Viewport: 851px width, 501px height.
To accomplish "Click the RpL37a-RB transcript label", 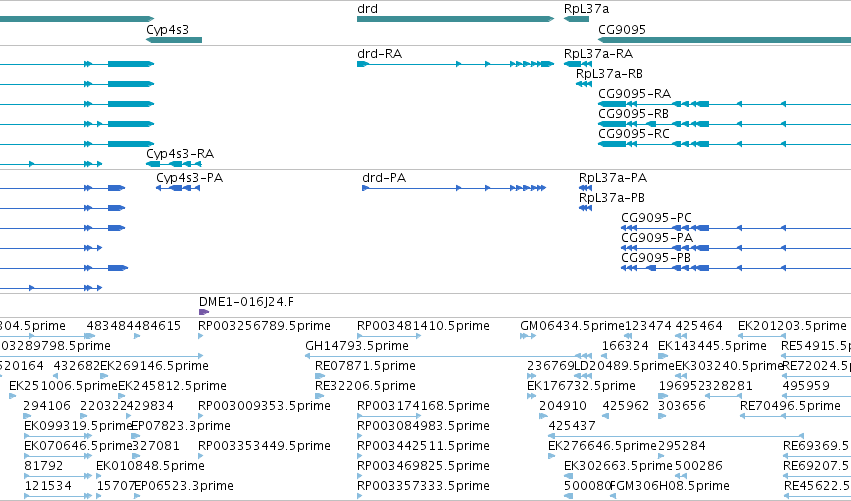I will click(609, 74).
